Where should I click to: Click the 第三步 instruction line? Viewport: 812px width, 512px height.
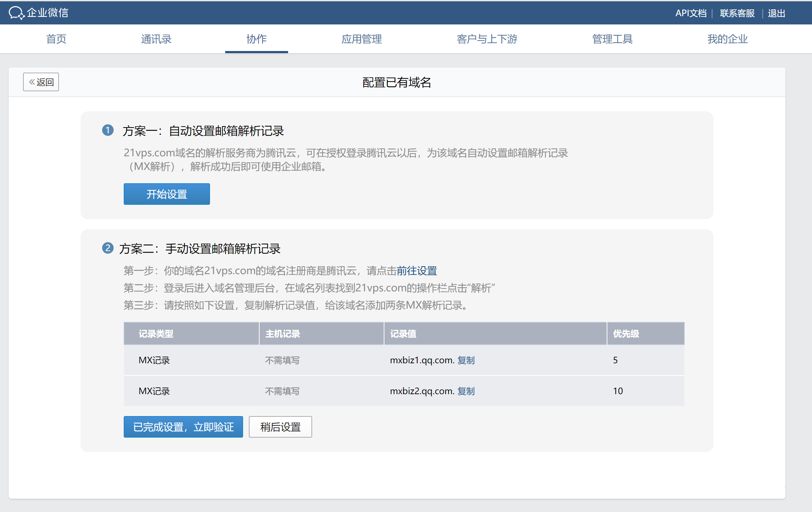coord(297,305)
